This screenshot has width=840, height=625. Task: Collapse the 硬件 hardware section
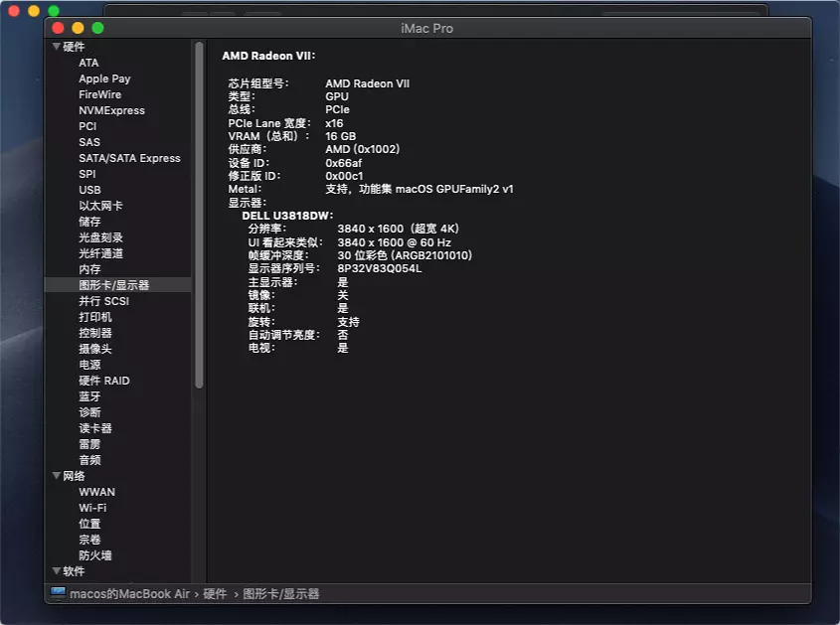[x=58, y=47]
